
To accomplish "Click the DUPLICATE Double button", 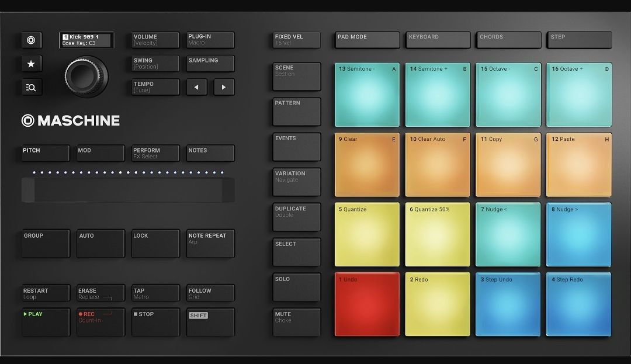I will click(x=297, y=217).
